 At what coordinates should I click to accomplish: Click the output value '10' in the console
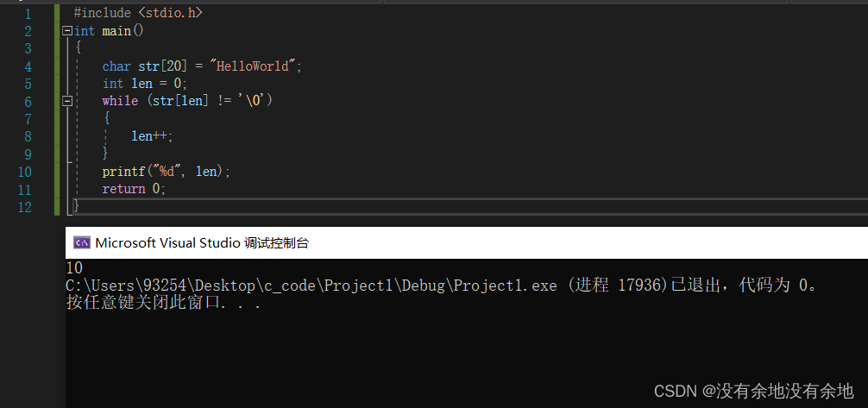(74, 268)
